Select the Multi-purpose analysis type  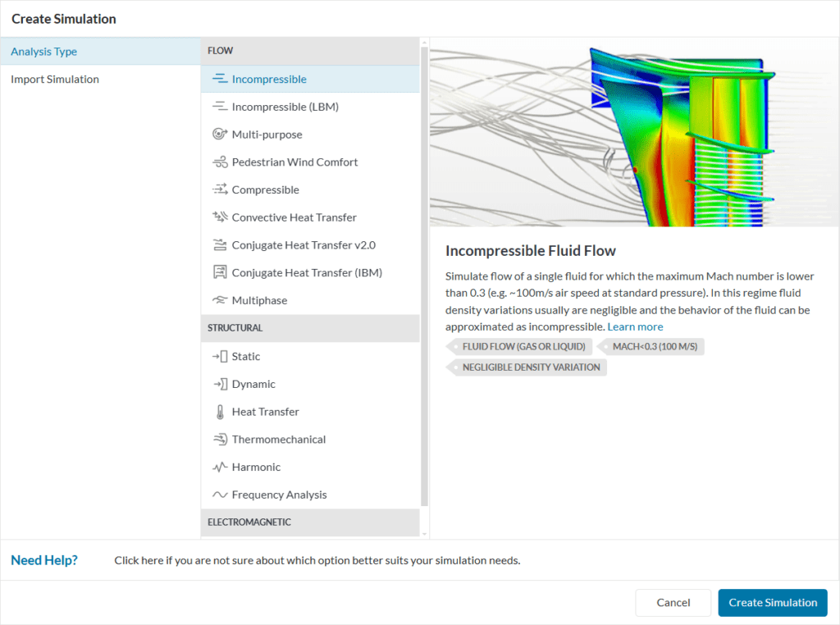click(220, 134)
